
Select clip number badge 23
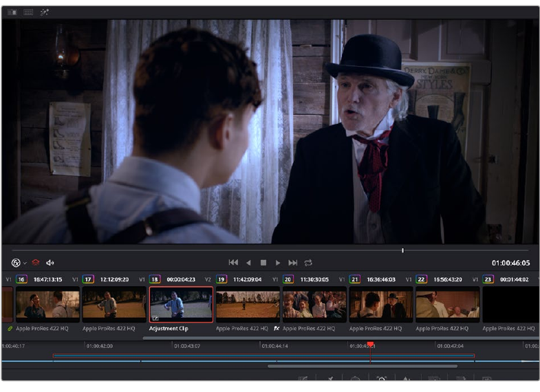(x=488, y=279)
